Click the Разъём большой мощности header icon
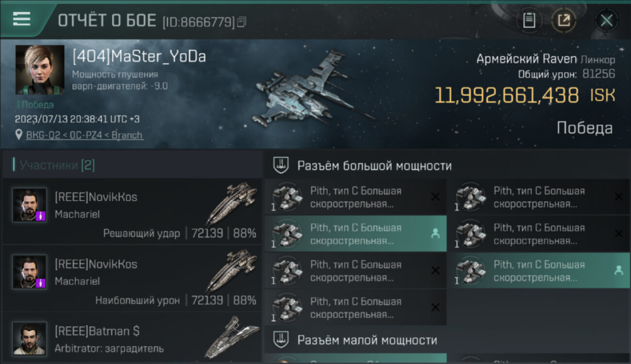Image resolution: width=631 pixels, height=364 pixels. [280, 165]
